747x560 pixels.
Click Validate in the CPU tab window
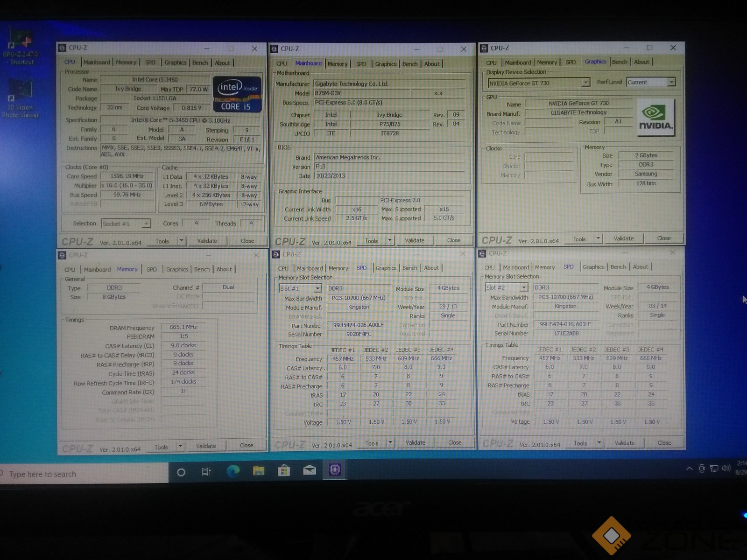[207, 241]
